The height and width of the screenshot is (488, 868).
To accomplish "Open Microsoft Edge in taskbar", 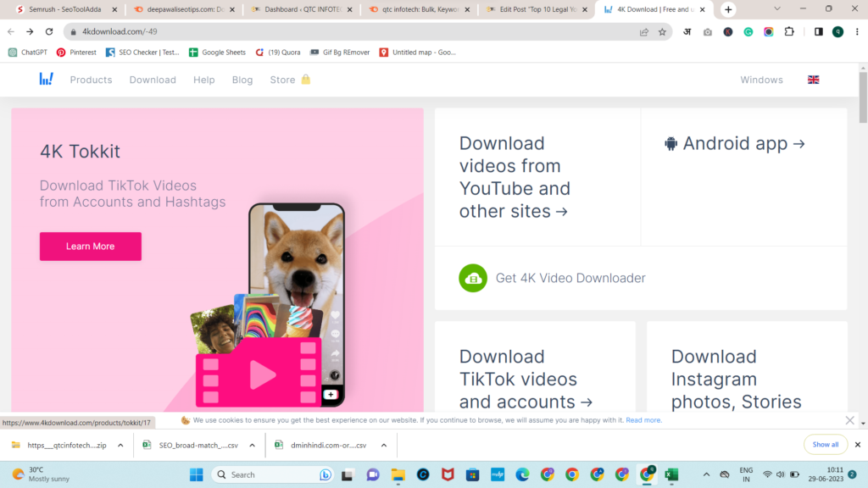I will [522, 474].
